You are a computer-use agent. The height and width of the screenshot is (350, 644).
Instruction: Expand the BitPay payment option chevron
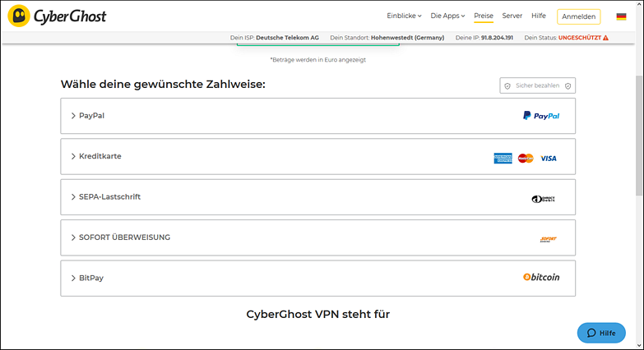pyautogui.click(x=73, y=279)
